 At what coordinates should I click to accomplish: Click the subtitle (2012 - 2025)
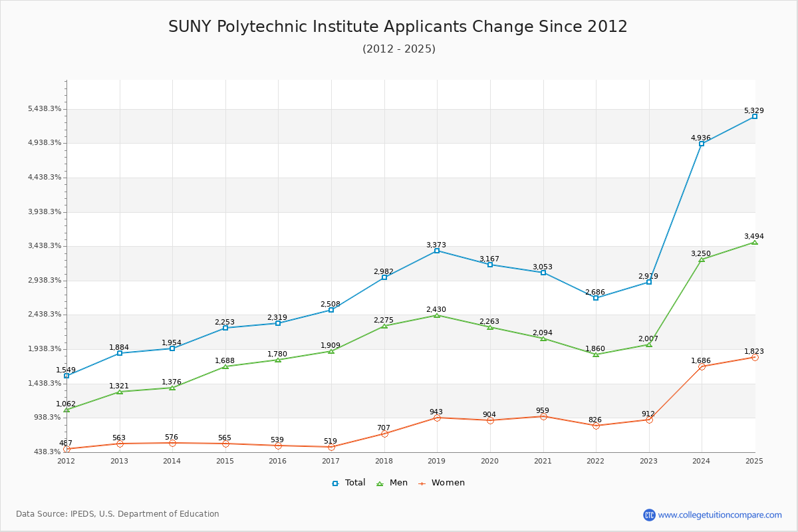(399, 49)
